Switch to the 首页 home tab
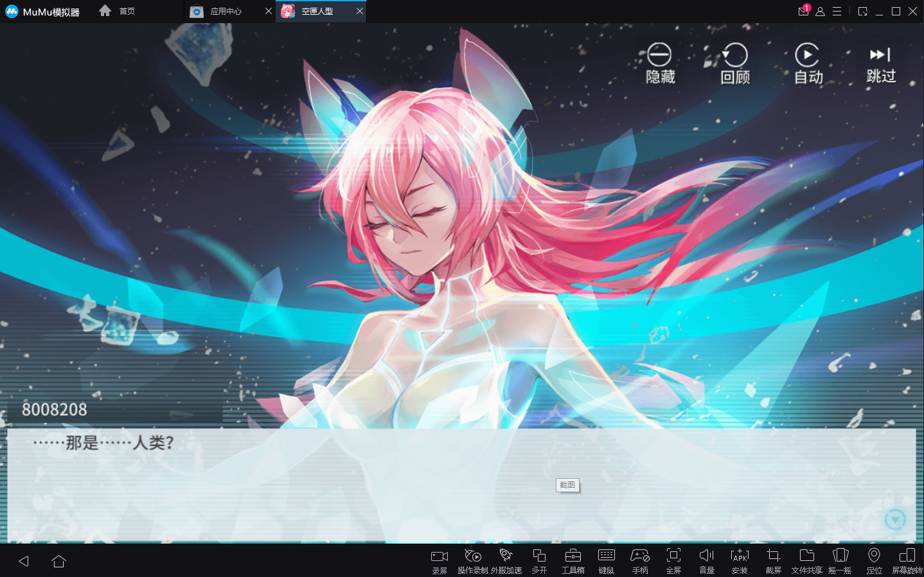Screen dimensions: 924x577 tap(117, 11)
